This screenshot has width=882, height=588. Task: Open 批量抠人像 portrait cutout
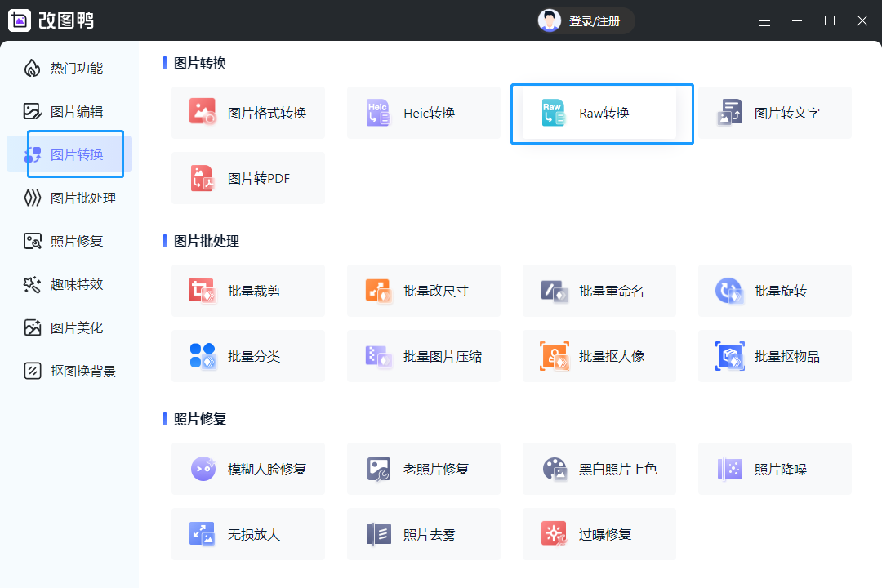599,356
